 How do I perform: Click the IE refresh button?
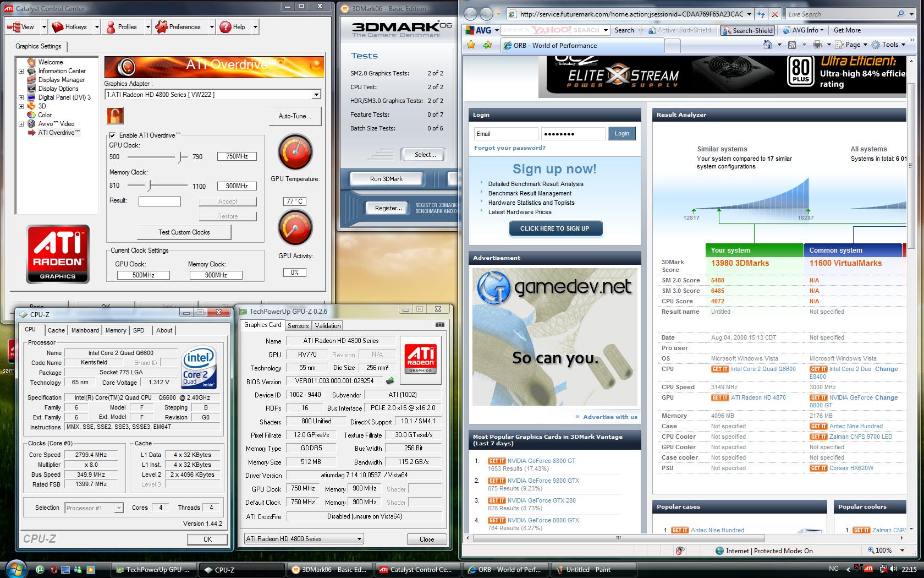[761, 14]
